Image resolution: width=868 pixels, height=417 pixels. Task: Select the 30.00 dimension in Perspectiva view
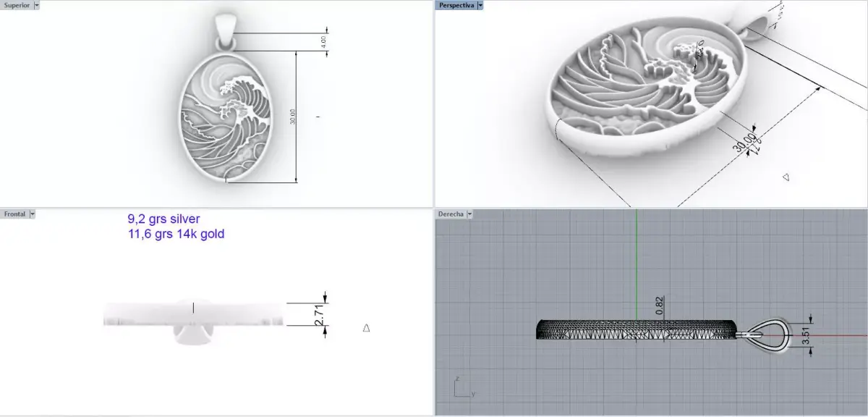click(745, 143)
